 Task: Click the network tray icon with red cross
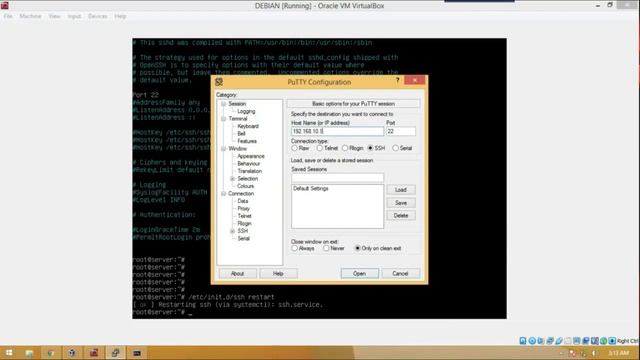tap(573, 353)
